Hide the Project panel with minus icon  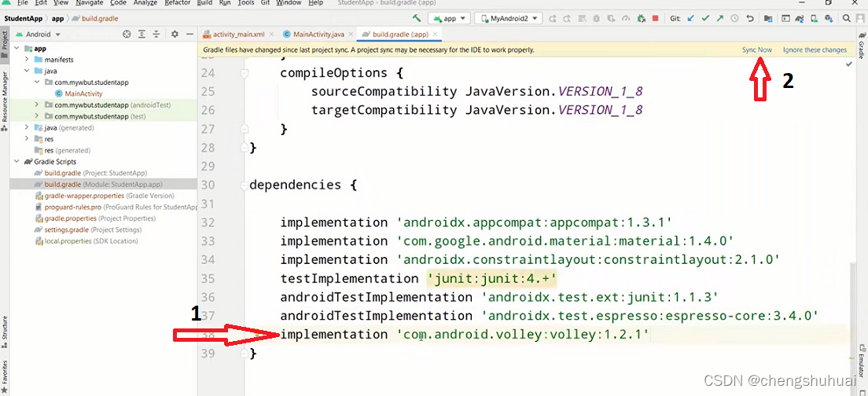190,35
